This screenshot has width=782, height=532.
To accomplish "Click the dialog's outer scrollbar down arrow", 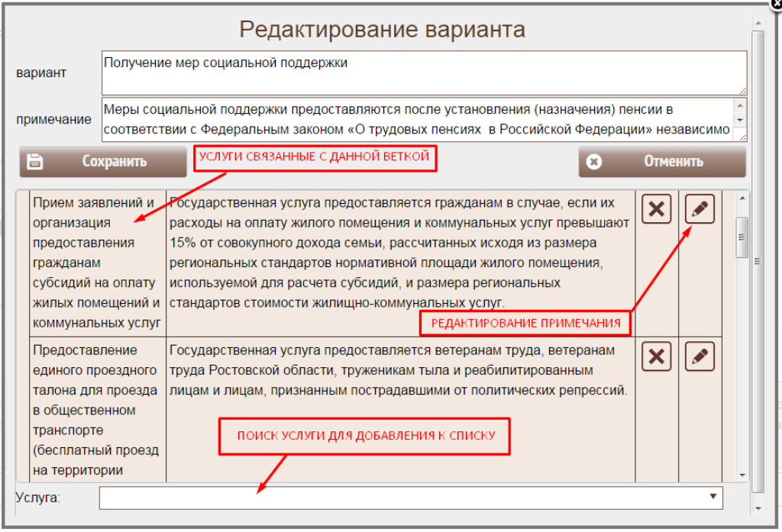I will [757, 508].
